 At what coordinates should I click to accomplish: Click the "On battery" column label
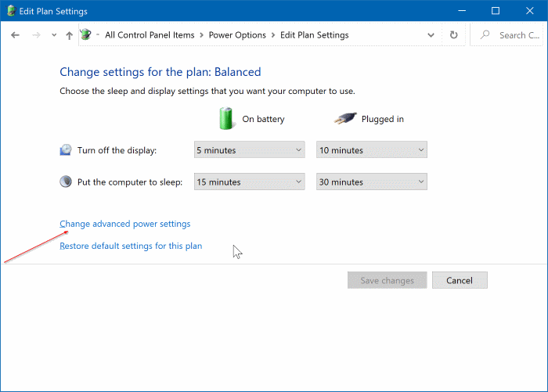264,119
